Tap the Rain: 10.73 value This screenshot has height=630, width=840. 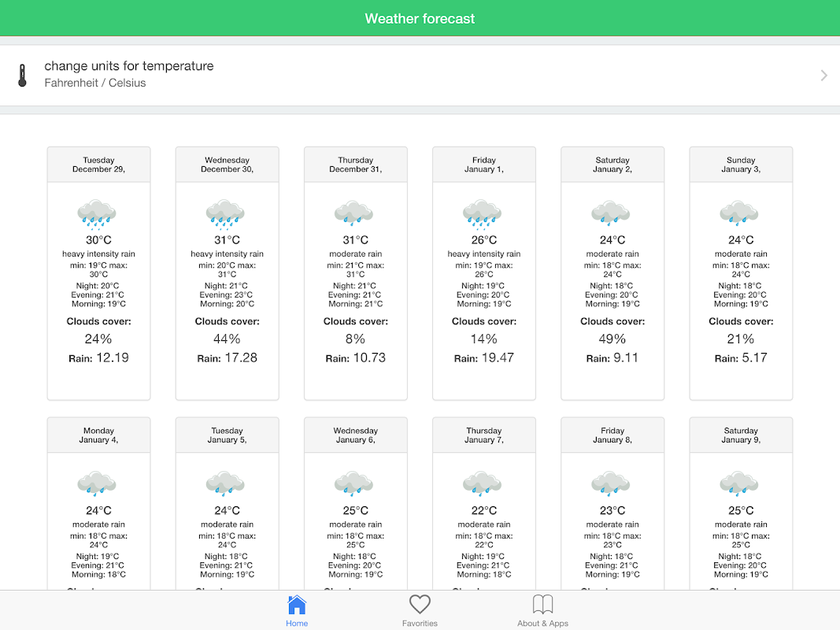(x=356, y=358)
